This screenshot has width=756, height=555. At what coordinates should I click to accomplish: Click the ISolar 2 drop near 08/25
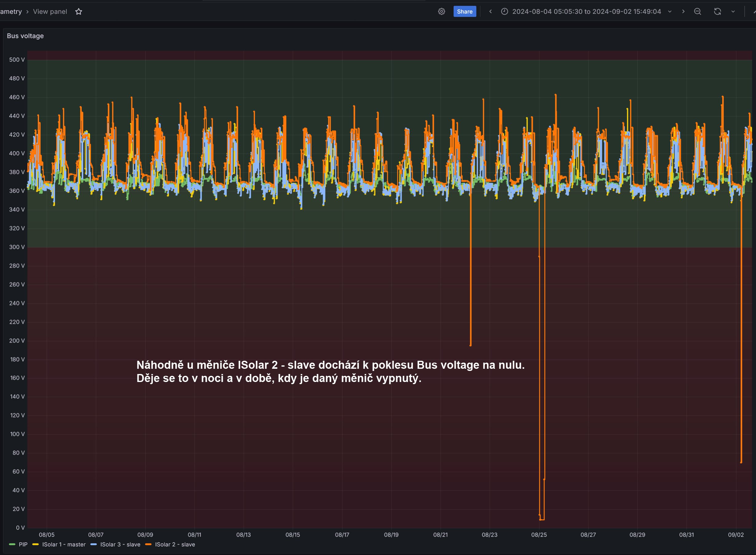pos(540,403)
